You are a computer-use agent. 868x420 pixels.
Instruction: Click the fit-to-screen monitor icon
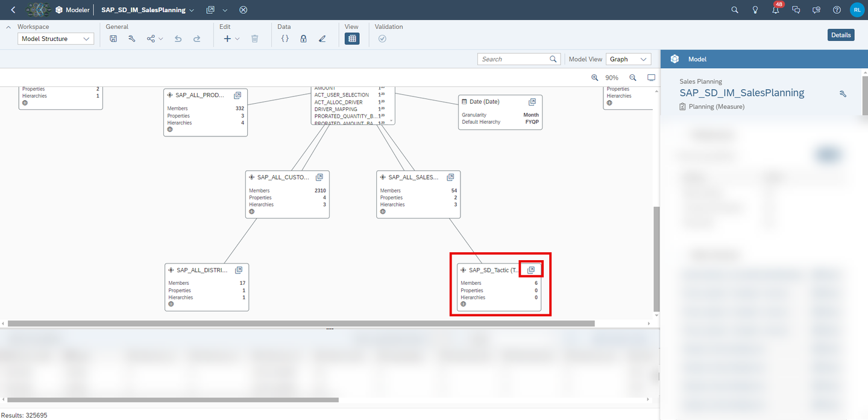point(651,78)
